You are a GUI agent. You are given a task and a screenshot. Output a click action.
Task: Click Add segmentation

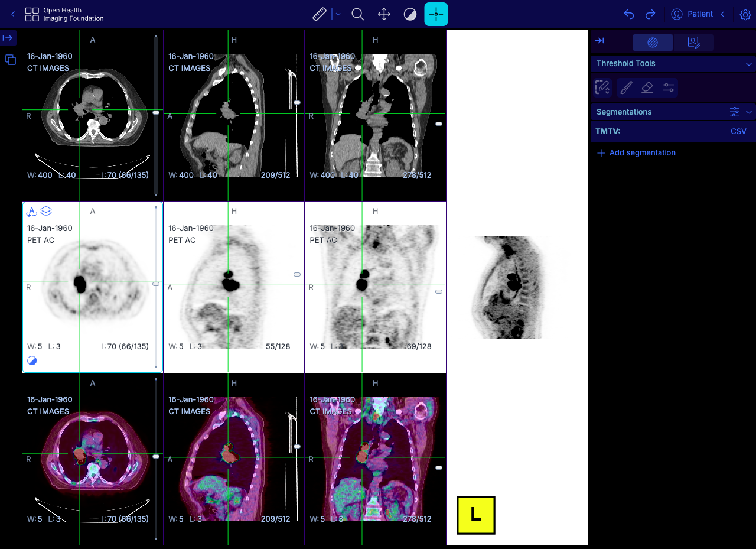click(636, 153)
